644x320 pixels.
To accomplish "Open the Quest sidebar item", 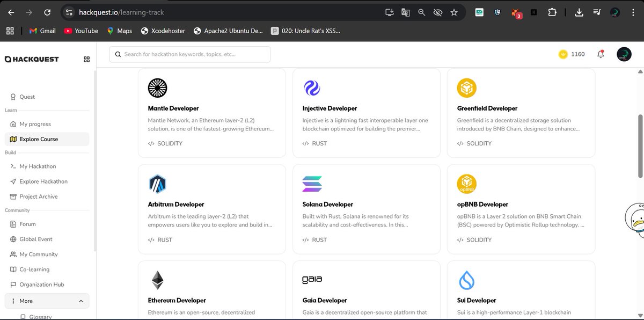I will [27, 97].
